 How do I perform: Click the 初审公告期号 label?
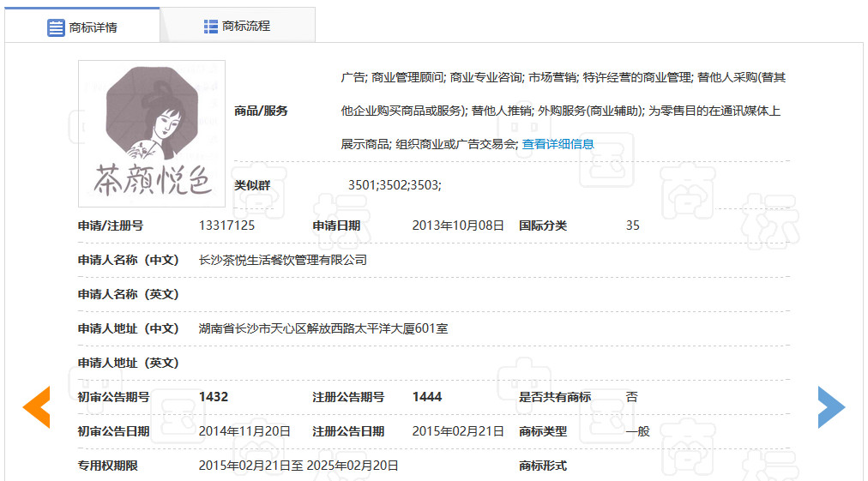[x=113, y=397]
